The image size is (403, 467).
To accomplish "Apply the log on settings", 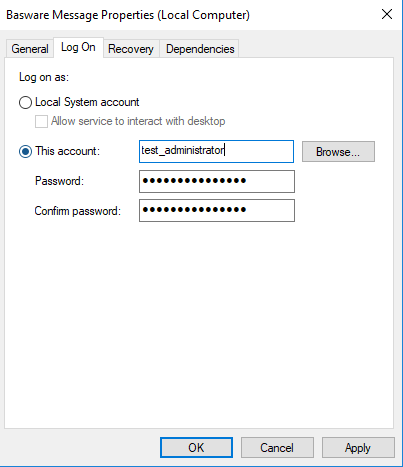I will click(x=358, y=447).
